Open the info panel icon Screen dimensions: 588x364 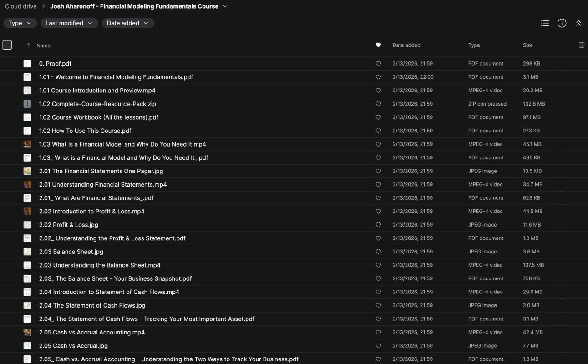[562, 23]
